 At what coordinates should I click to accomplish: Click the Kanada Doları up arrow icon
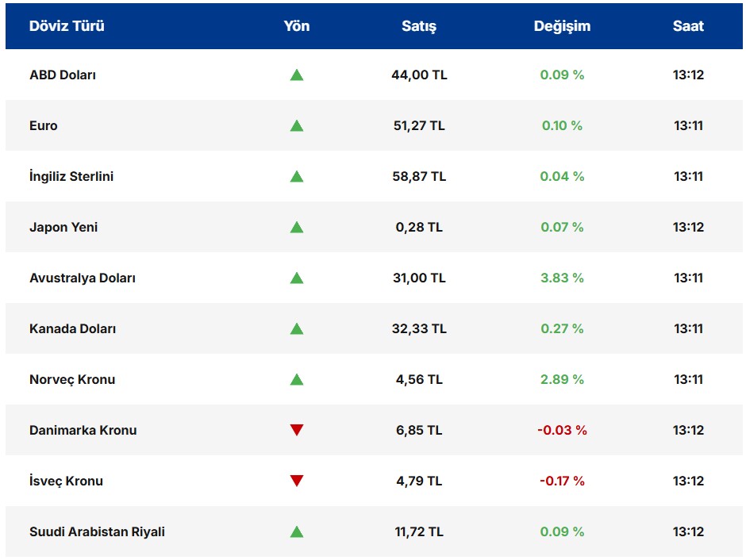pyautogui.click(x=297, y=329)
